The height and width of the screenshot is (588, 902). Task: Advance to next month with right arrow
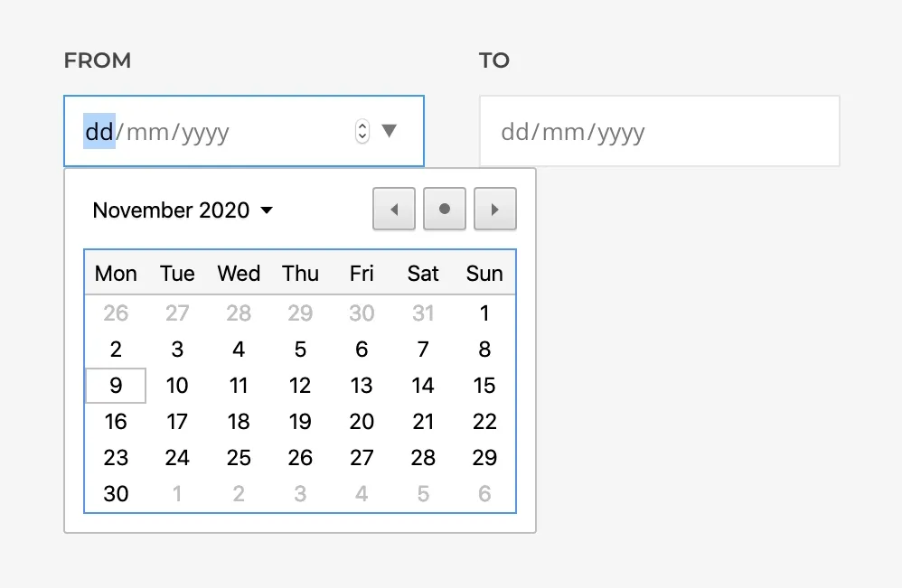[x=494, y=209]
